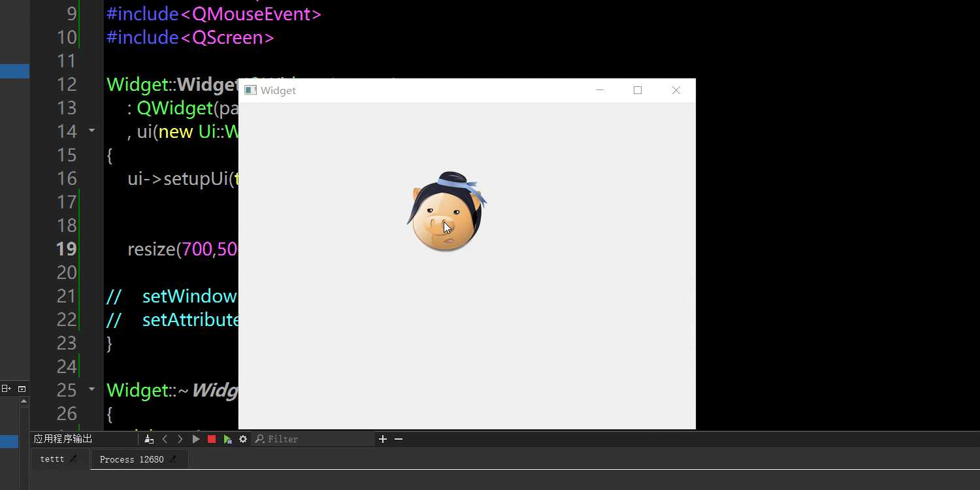Click the resize(700,50 code on line 19
The height and width of the screenshot is (490, 980).
pyautogui.click(x=183, y=249)
